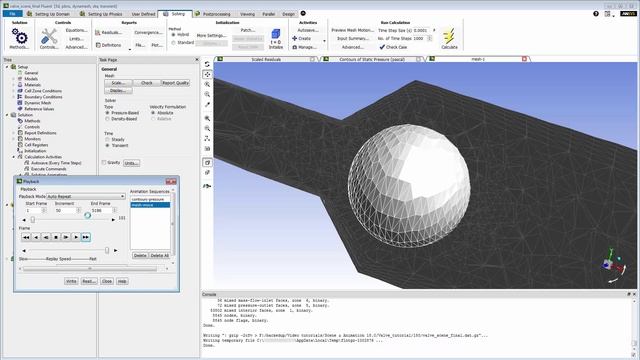Image resolution: width=640 pixels, height=360 pixels.
Task: Select the zoom to area tool
Action: tap(207, 94)
